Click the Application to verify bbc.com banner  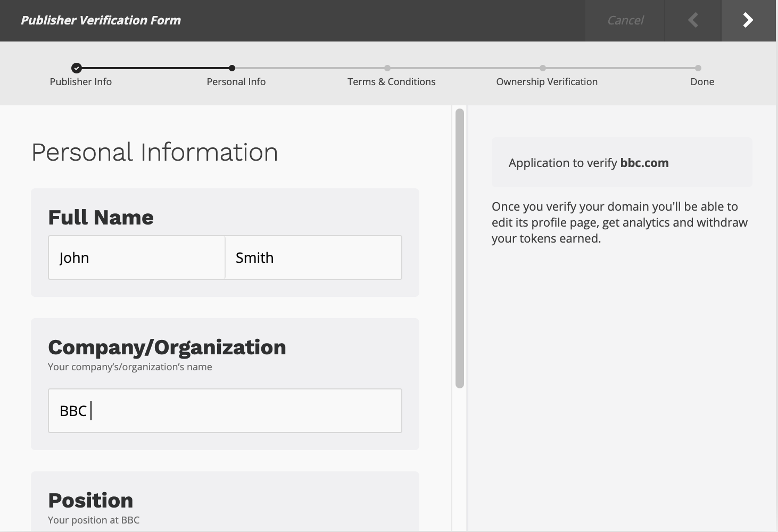point(621,163)
